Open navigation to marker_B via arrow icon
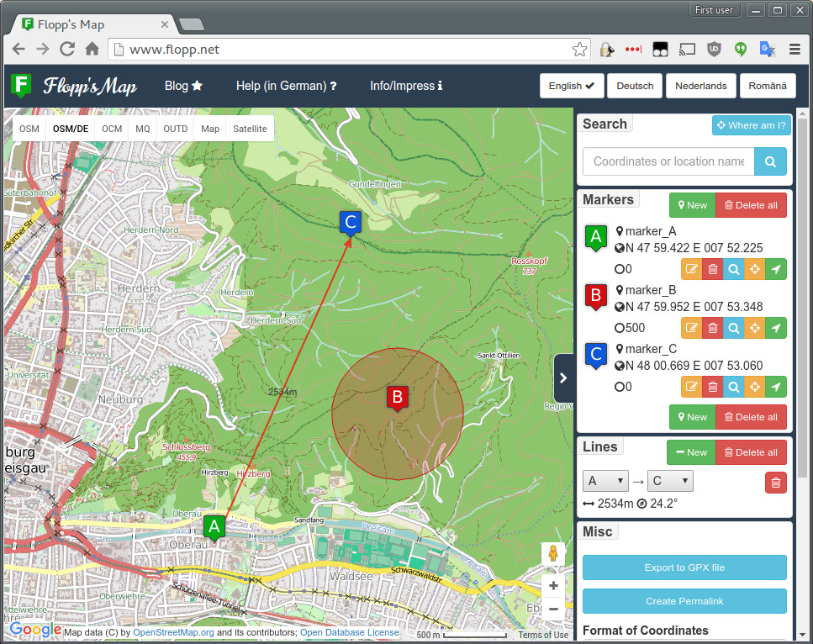 coord(775,328)
